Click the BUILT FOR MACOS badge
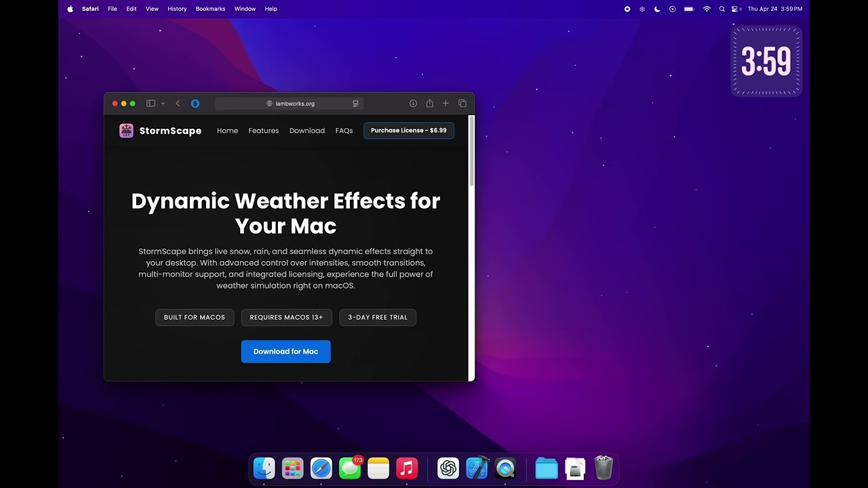Viewport: 868px width, 488px height. (195, 317)
